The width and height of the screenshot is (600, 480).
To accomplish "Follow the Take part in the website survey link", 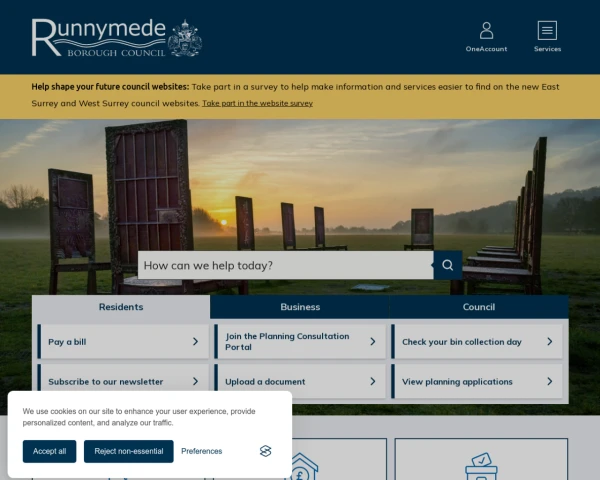I will point(258,103).
